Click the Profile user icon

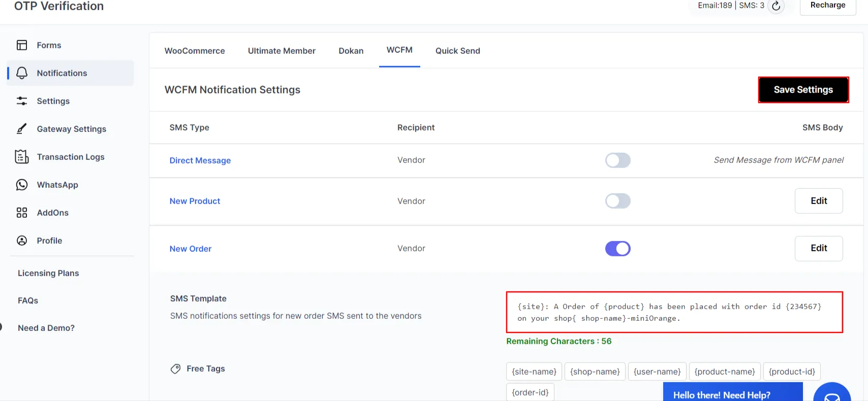point(22,241)
